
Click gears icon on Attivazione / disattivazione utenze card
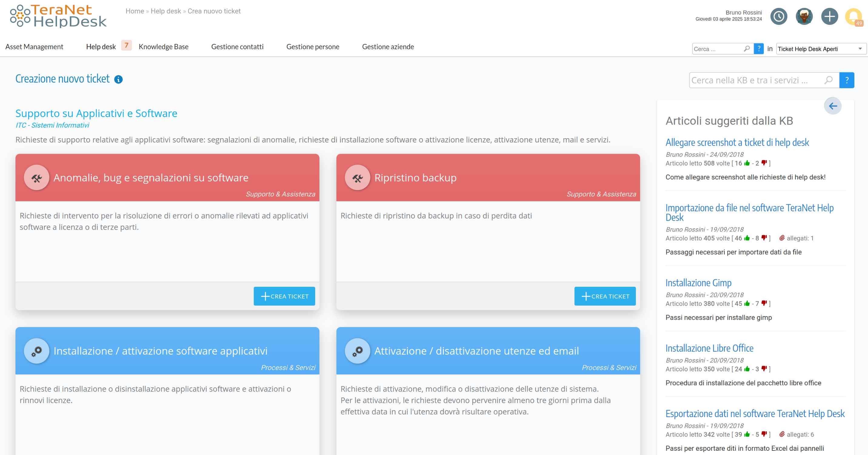(358, 351)
